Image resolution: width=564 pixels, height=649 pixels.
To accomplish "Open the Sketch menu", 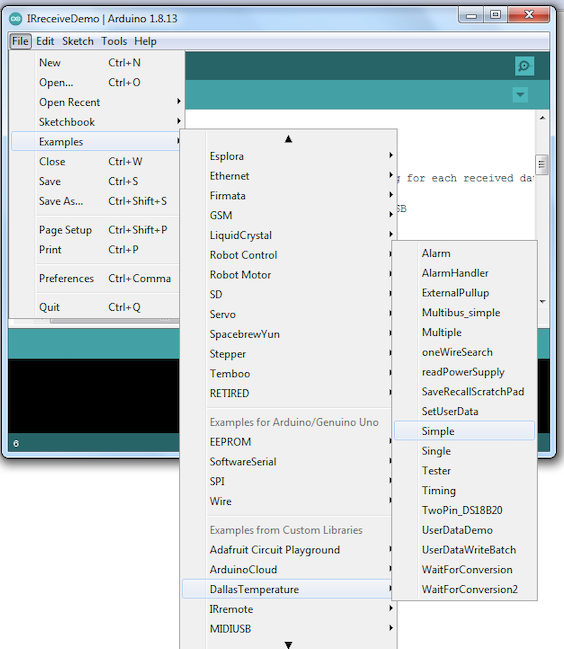I will (x=78, y=41).
